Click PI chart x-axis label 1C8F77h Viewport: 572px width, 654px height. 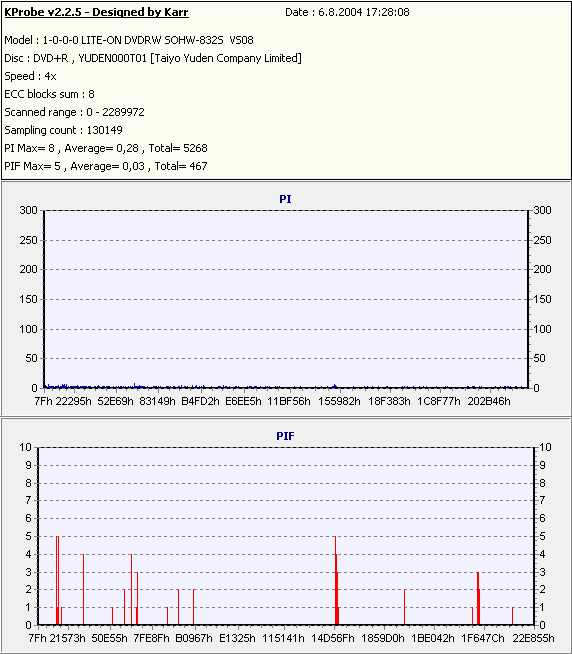coord(439,401)
